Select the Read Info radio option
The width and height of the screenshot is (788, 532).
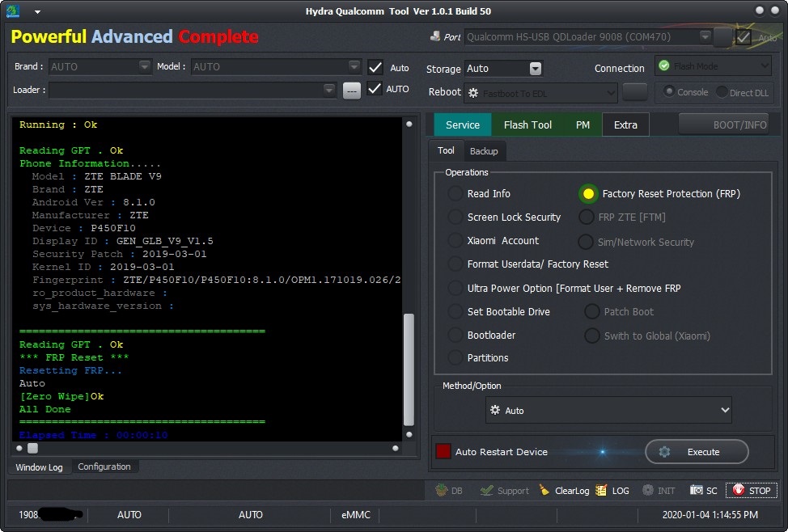coord(455,193)
